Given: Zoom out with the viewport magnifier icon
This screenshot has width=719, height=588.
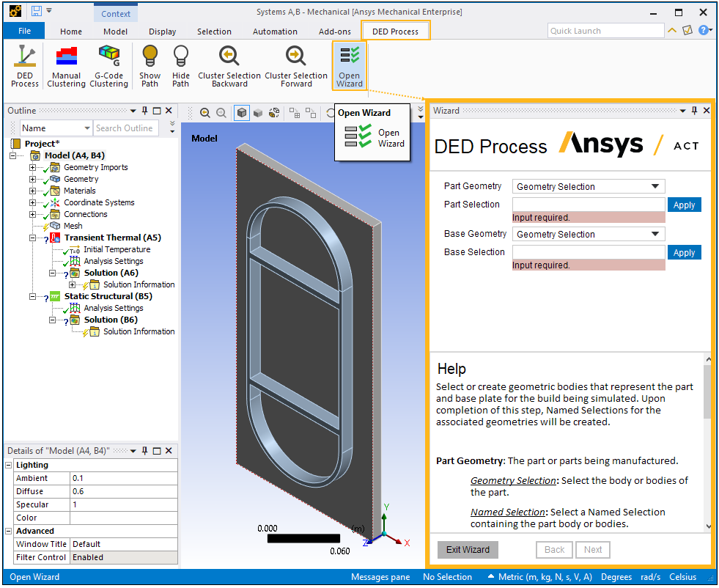Looking at the screenshot, I should [x=221, y=113].
